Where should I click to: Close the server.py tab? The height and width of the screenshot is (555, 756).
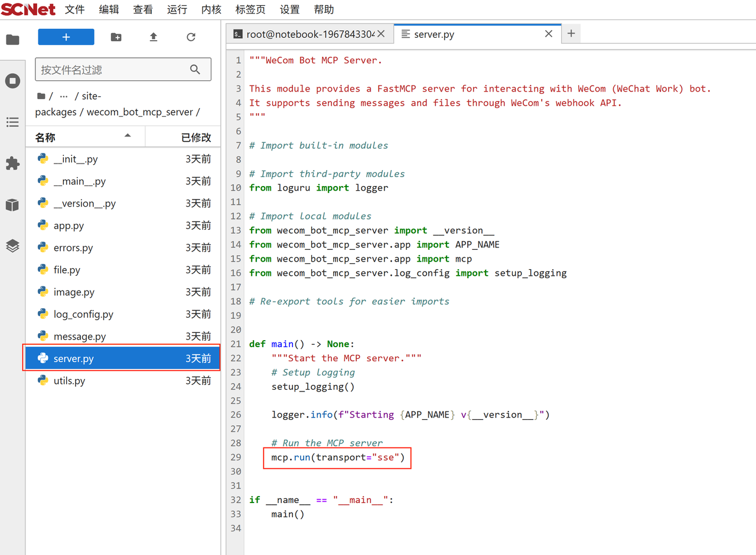[x=549, y=34]
